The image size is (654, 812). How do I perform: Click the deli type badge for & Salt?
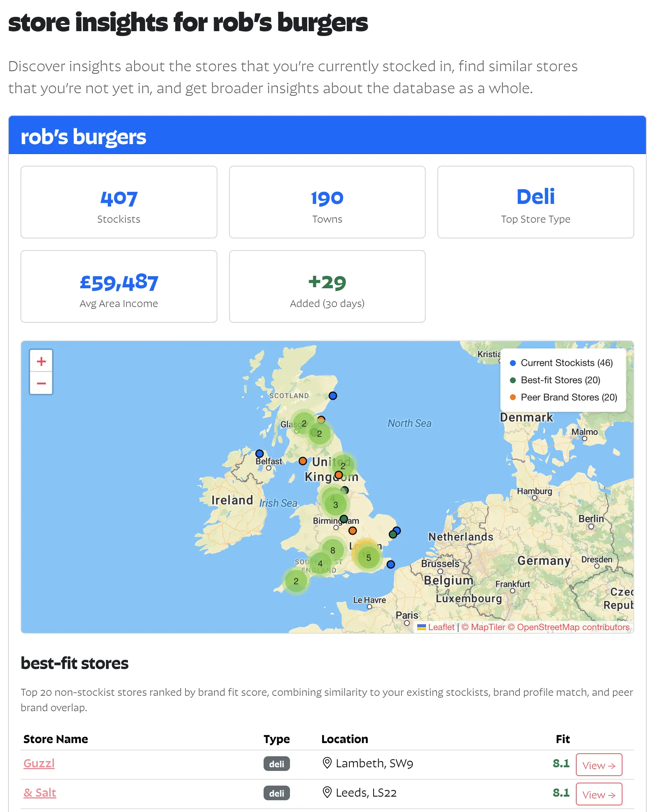276,794
